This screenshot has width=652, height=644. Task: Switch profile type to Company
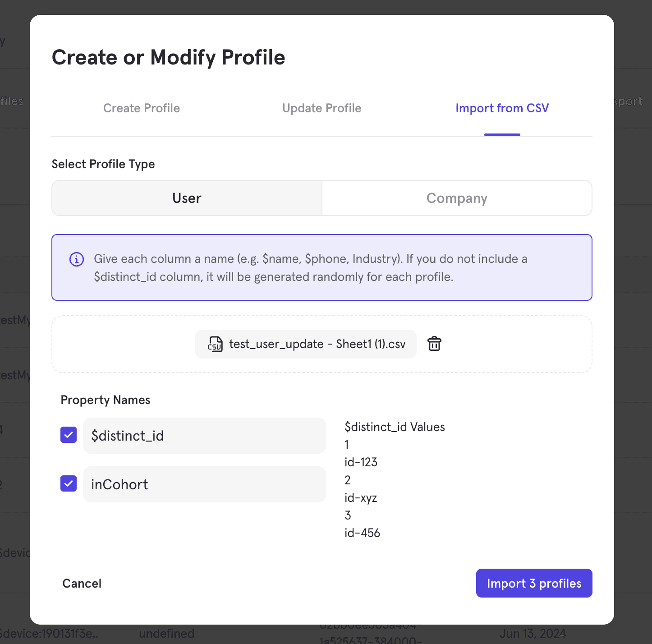pos(456,198)
